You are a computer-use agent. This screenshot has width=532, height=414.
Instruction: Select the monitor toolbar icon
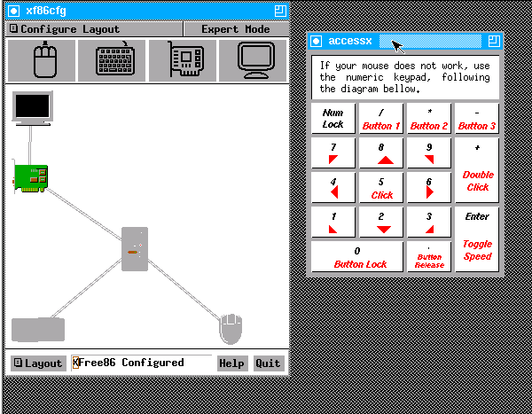coord(253,60)
